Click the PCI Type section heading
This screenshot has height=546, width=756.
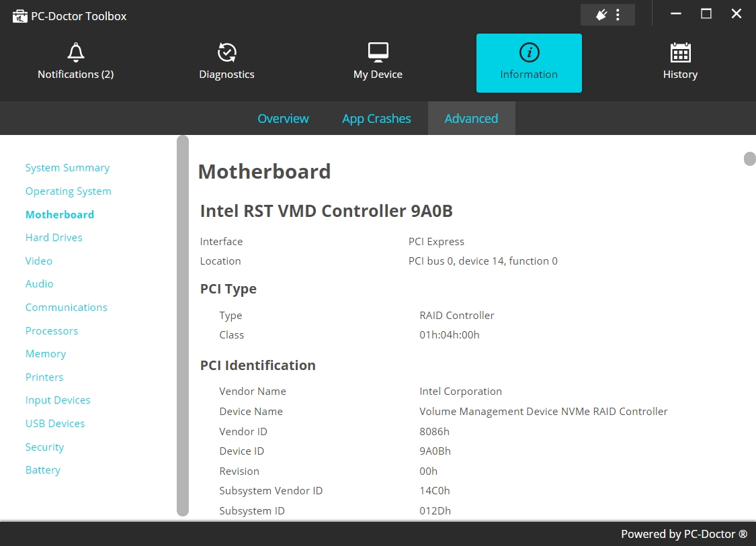(228, 289)
